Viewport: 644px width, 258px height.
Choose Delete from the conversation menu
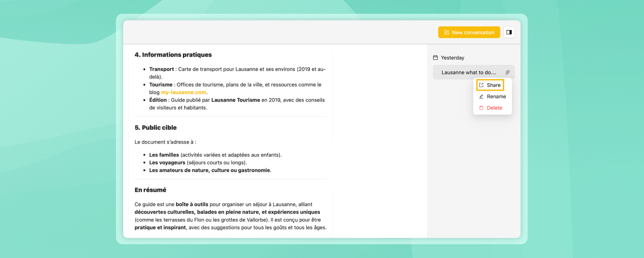[x=492, y=108]
